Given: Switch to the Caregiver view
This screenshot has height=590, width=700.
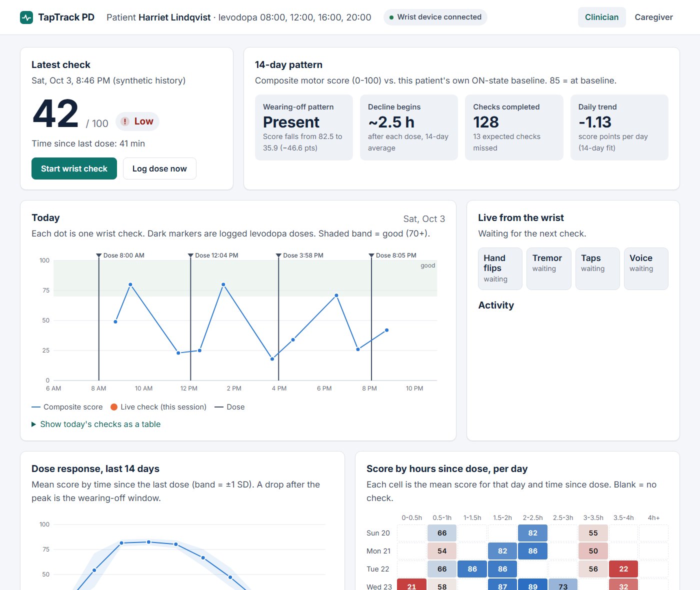Looking at the screenshot, I should tap(653, 17).
